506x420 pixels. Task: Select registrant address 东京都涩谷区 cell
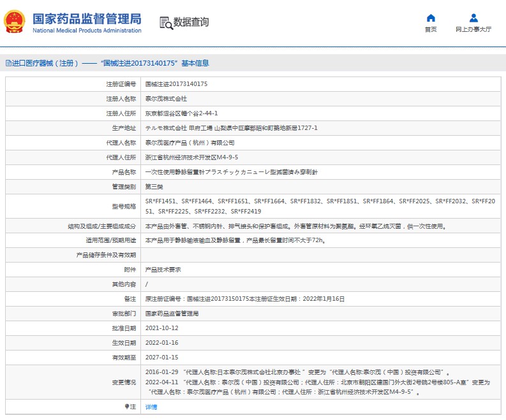coord(181,113)
